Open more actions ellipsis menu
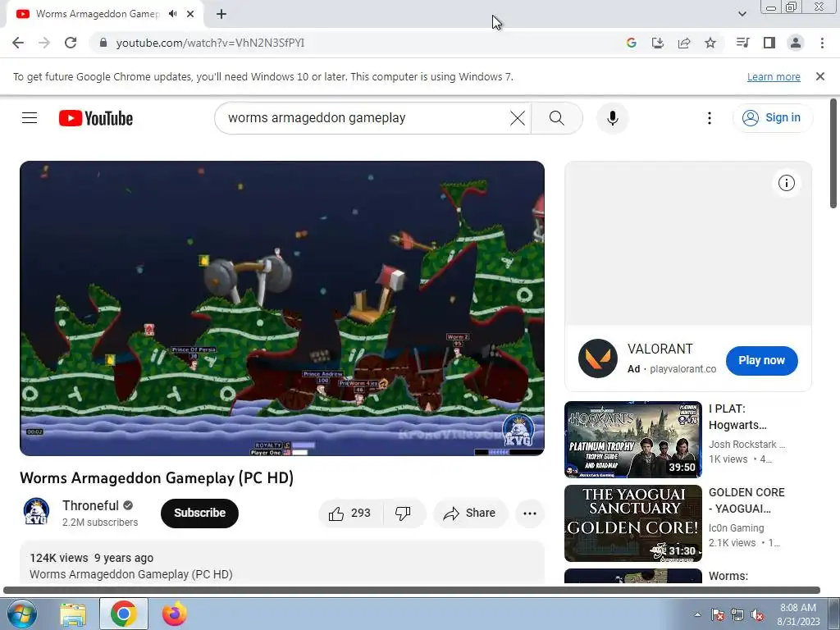The width and height of the screenshot is (840, 630). (x=529, y=514)
